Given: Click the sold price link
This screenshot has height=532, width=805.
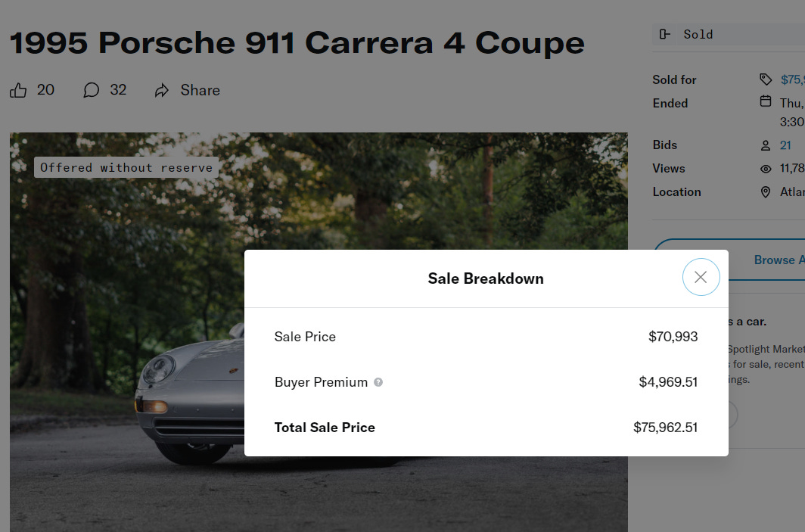Looking at the screenshot, I should tap(793, 79).
